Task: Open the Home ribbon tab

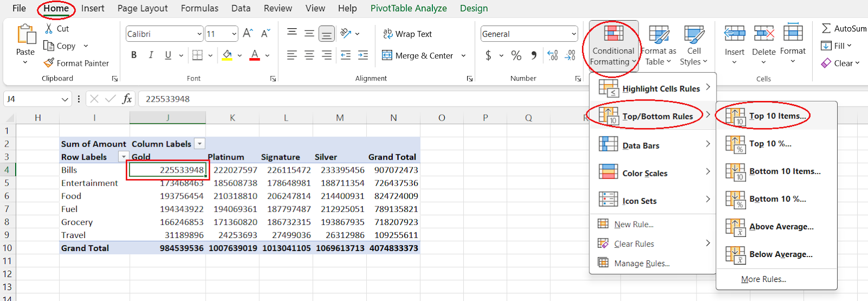Action: tap(56, 8)
